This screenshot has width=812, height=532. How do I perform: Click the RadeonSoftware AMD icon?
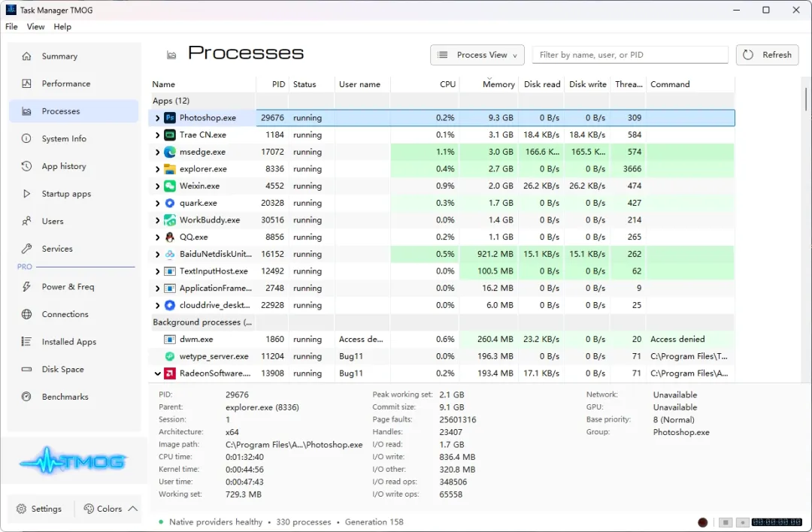[x=170, y=373]
